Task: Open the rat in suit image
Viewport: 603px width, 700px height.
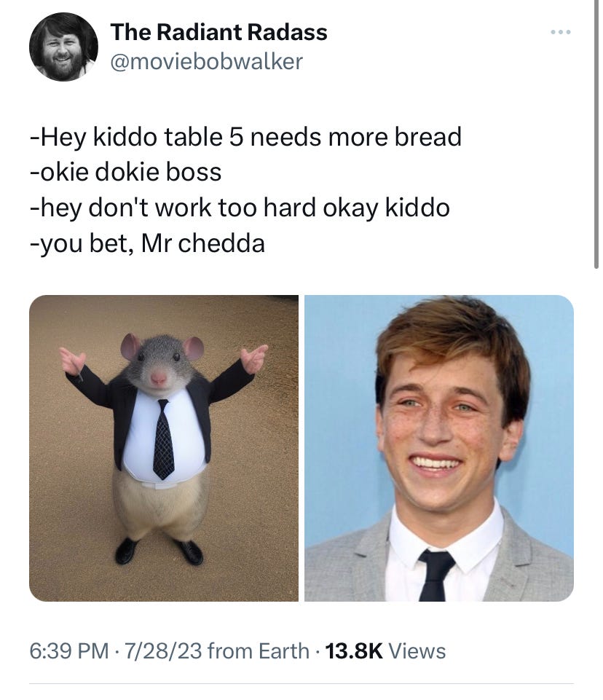Action: [x=164, y=448]
